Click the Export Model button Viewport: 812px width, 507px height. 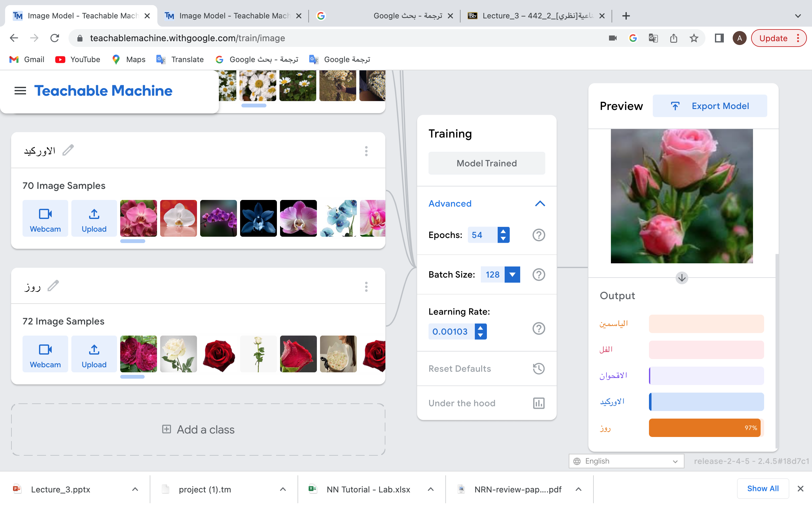click(710, 106)
